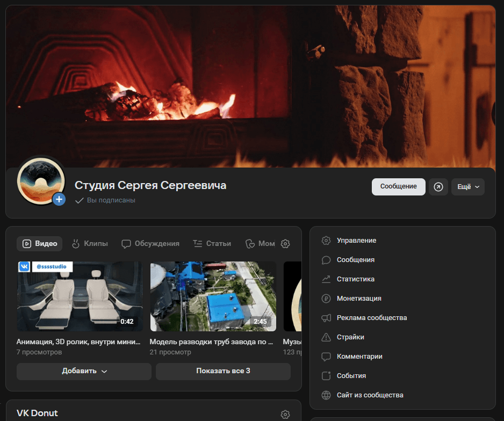Click the Страйки warning triangle icon

[326, 337]
